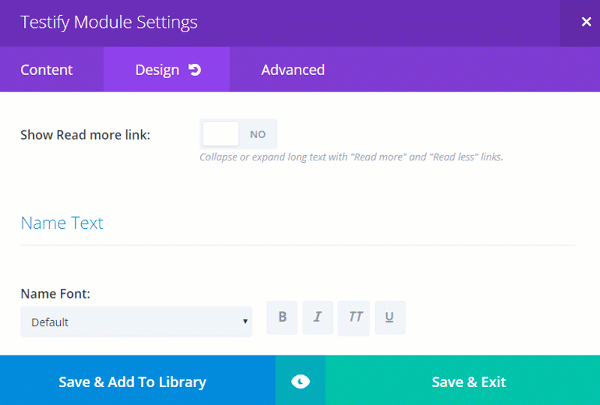Click the Name Font label
This screenshot has height=405, width=600.
coord(55,294)
